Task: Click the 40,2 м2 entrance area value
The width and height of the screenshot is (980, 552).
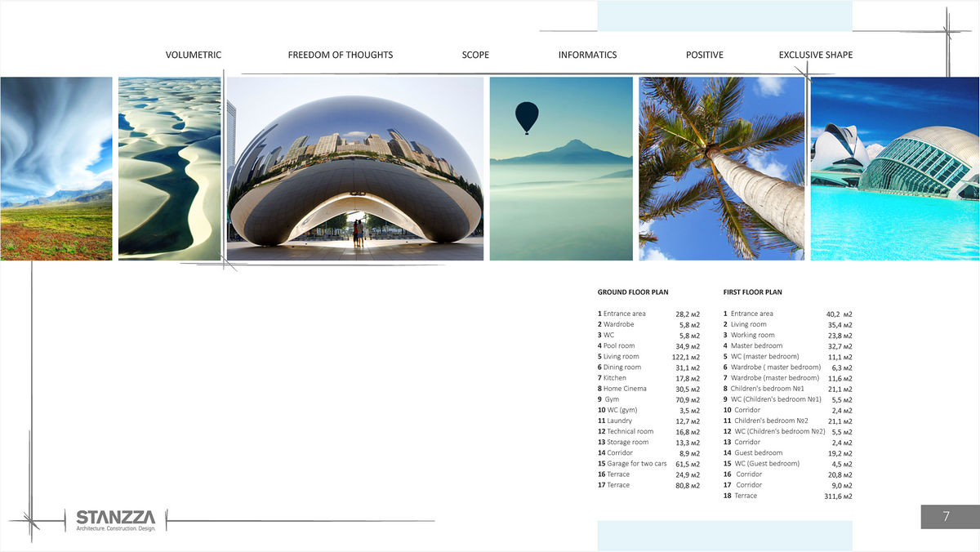Action: coord(840,314)
